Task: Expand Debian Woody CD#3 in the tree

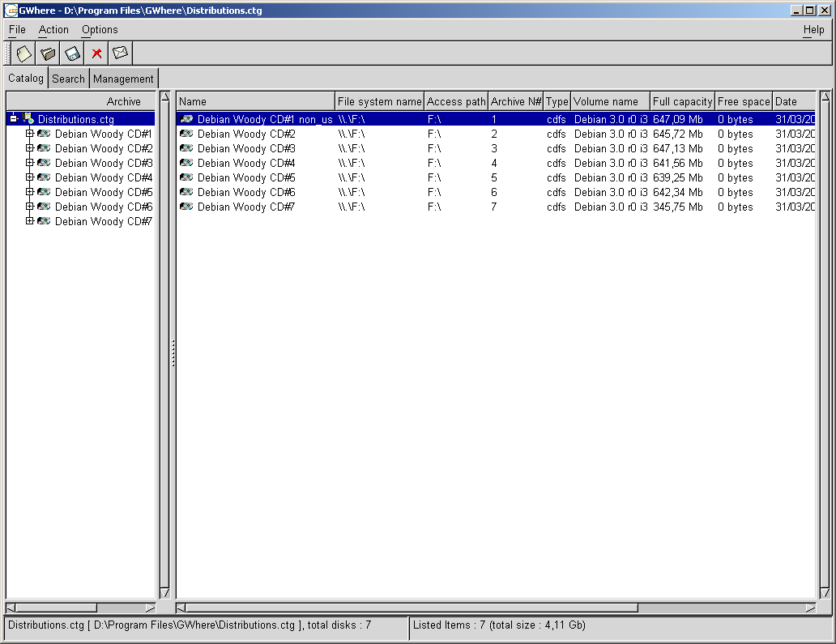Action: 30,163
